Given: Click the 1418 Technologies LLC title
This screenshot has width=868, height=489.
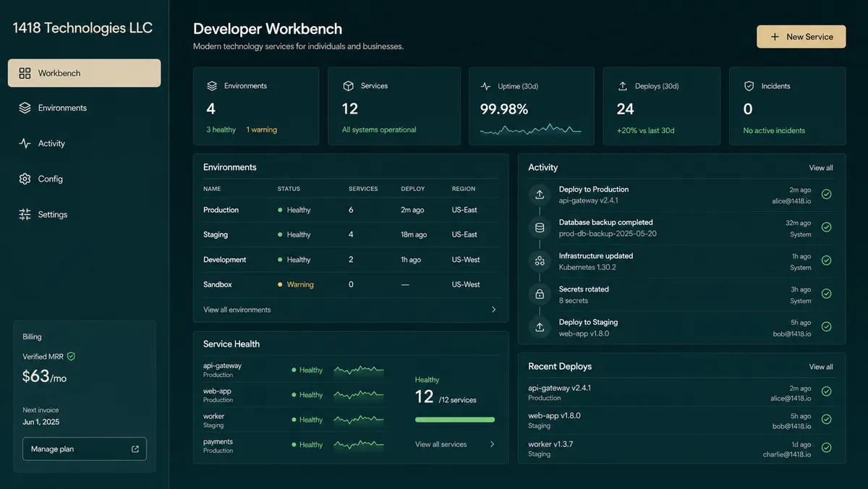Looking at the screenshot, I should [x=82, y=28].
